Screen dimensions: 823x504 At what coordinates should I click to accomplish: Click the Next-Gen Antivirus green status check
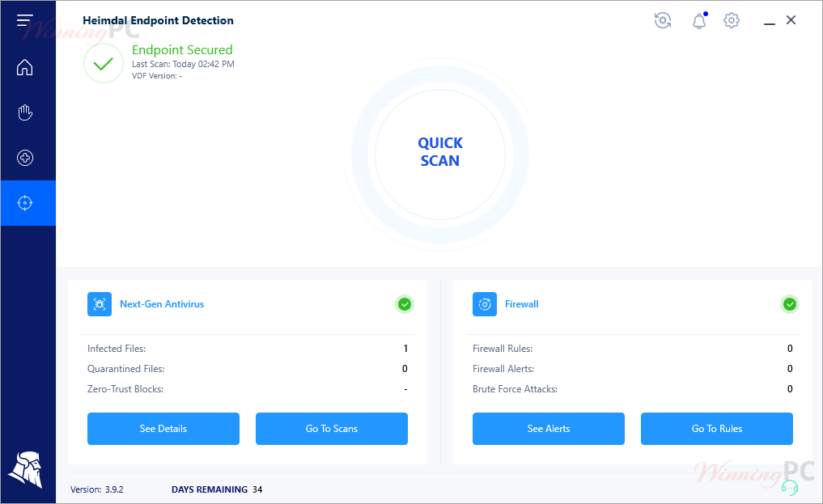404,304
